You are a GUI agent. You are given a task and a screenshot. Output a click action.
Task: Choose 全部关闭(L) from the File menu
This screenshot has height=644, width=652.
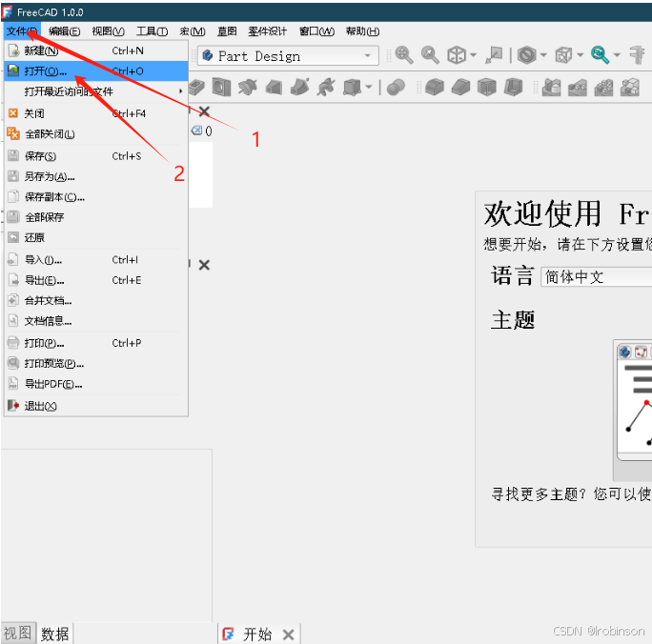[x=95, y=134]
